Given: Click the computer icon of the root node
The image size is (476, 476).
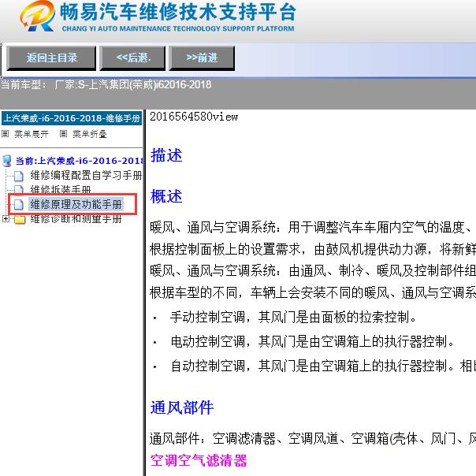Looking at the screenshot, I should (x=7, y=161).
